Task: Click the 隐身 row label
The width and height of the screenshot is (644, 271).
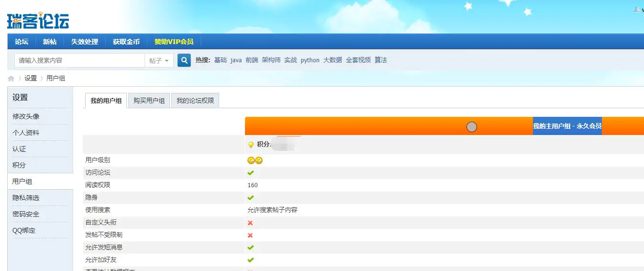Action: [91, 197]
